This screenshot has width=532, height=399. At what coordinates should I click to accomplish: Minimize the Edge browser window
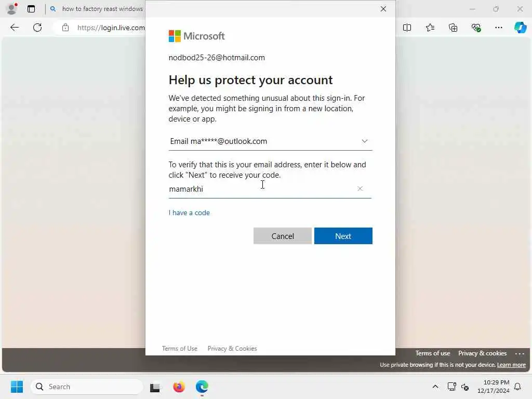(472, 9)
